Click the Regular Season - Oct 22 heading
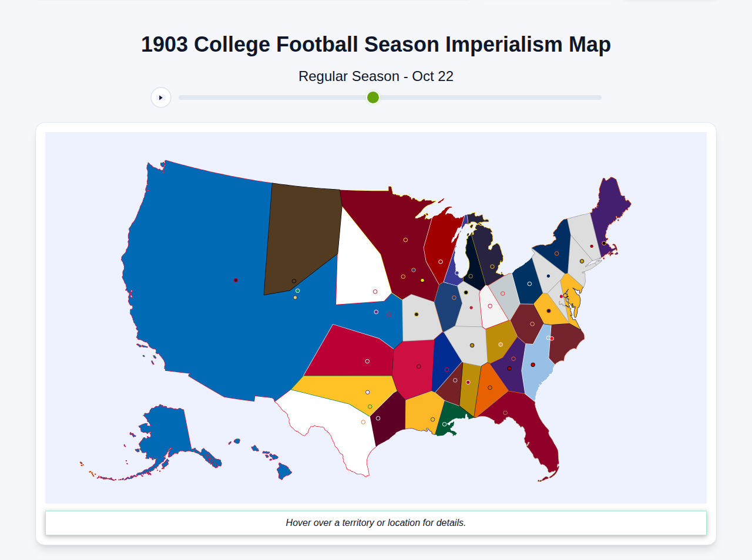752x560 pixels. (x=376, y=76)
